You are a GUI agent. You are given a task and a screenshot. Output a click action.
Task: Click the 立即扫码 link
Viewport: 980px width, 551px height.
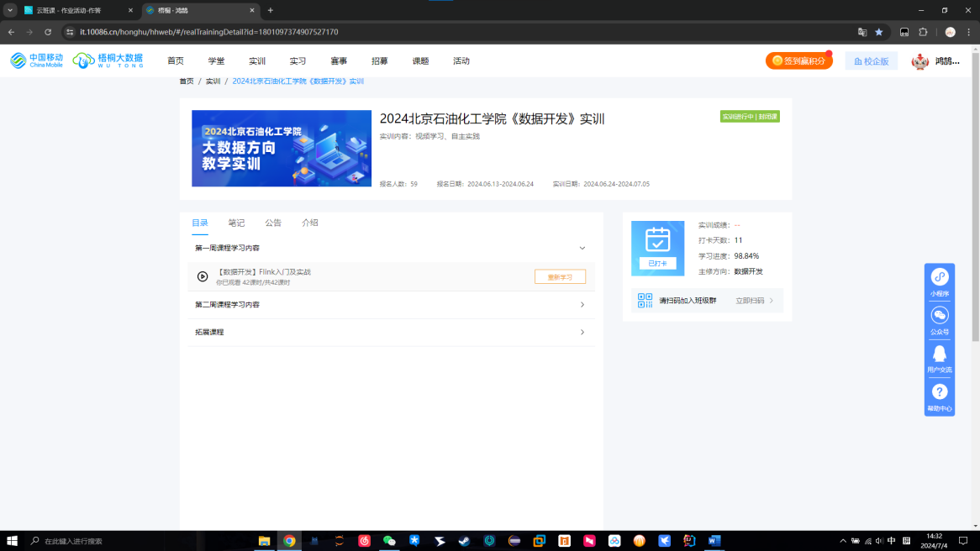(754, 301)
